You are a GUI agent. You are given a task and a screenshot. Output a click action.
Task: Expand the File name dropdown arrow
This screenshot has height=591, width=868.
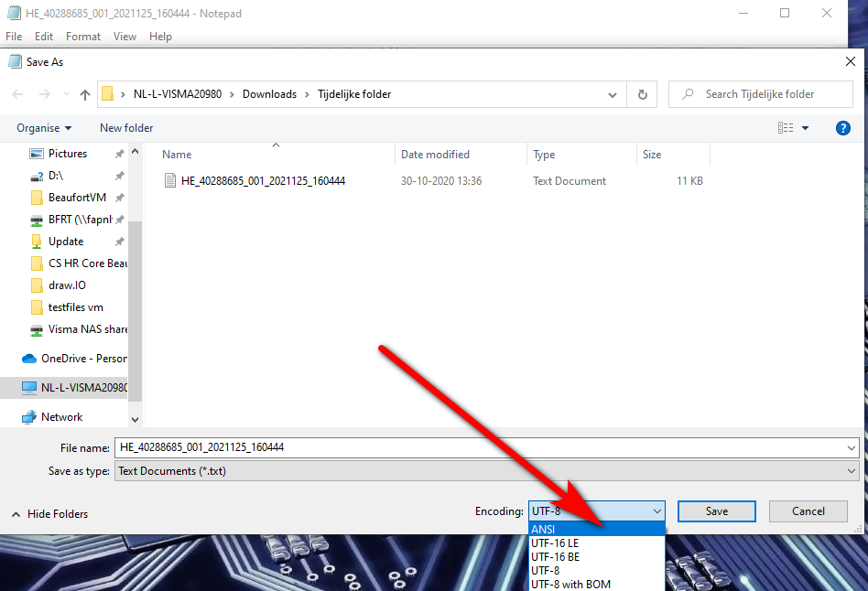(x=852, y=447)
